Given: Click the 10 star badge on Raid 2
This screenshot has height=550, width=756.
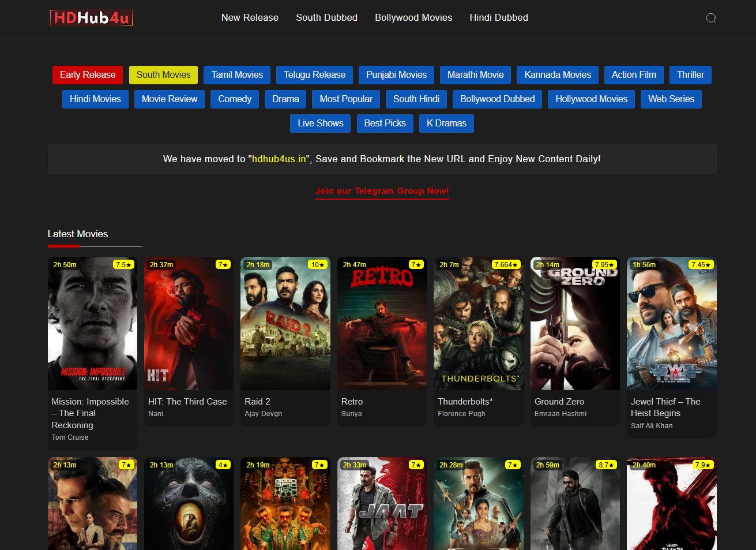Looking at the screenshot, I should [318, 265].
